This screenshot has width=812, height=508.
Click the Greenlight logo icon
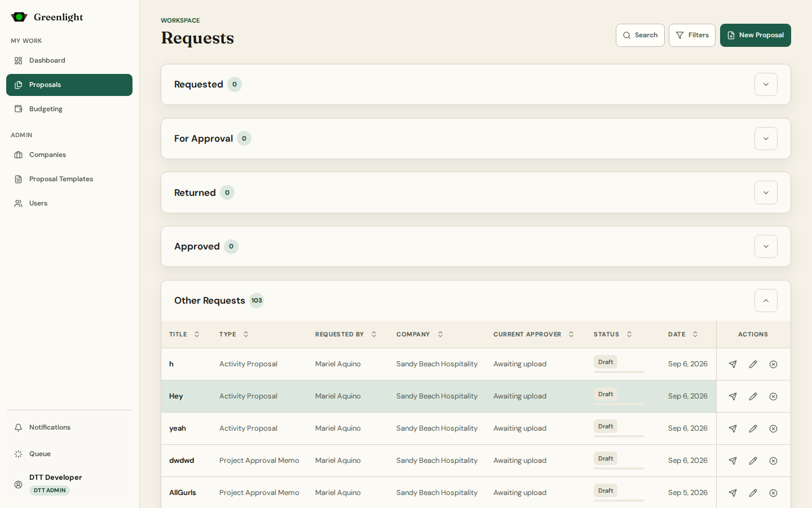19,17
